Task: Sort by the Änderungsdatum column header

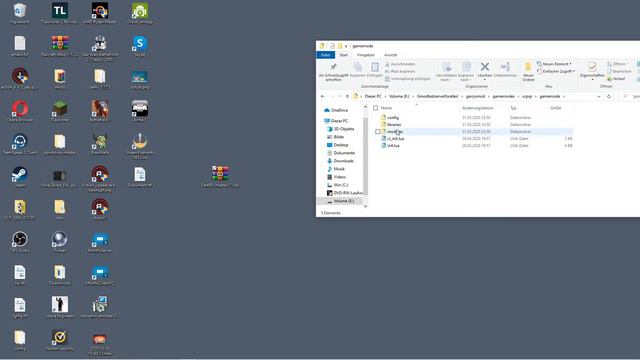Action: pos(478,108)
